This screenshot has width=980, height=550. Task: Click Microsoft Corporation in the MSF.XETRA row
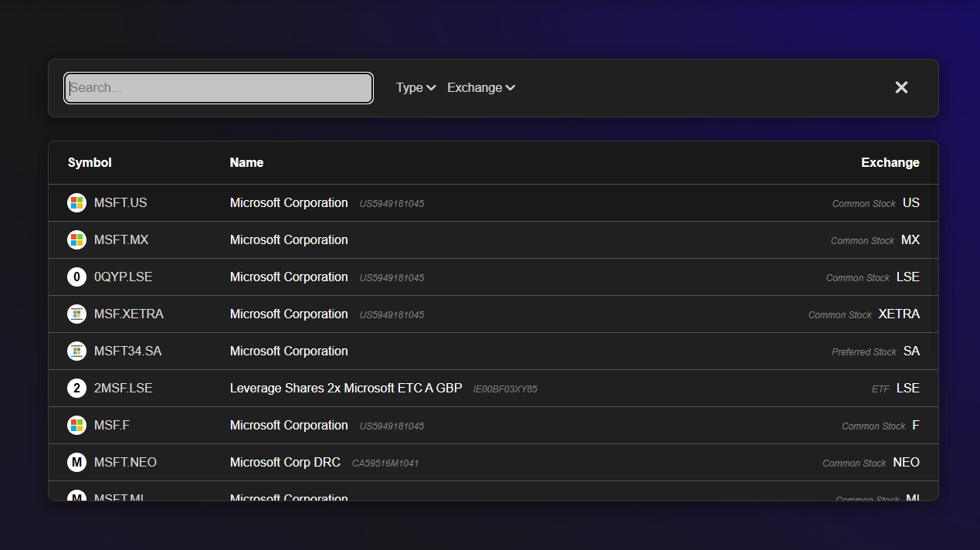tap(289, 314)
